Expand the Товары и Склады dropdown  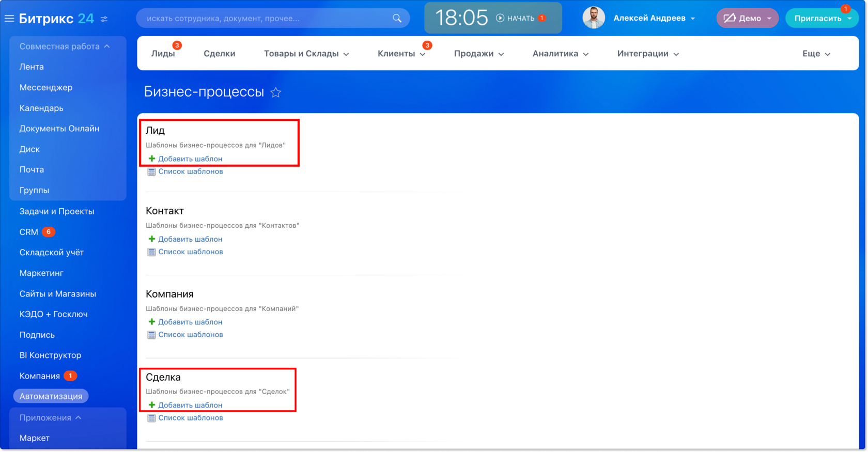[306, 54]
